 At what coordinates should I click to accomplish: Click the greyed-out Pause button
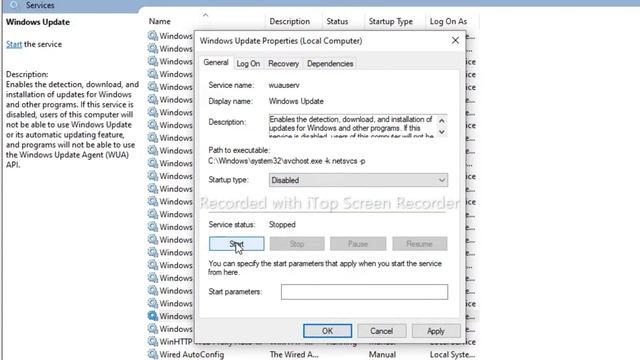pos(358,244)
